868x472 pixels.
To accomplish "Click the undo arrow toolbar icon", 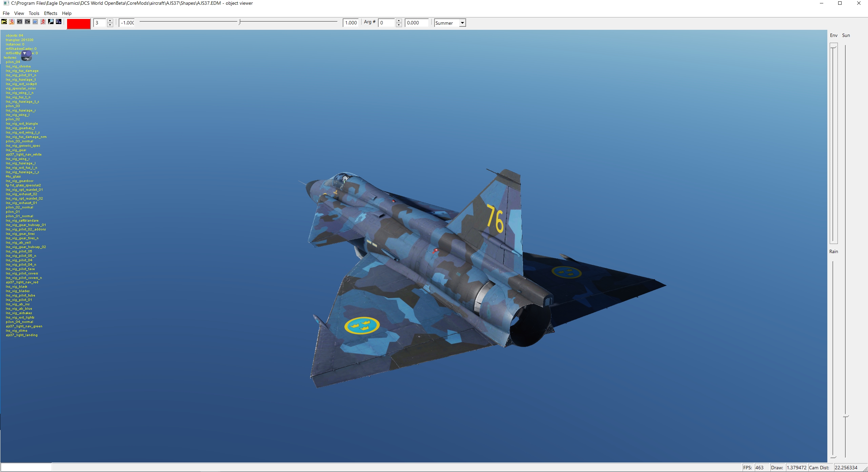I will click(x=20, y=22).
